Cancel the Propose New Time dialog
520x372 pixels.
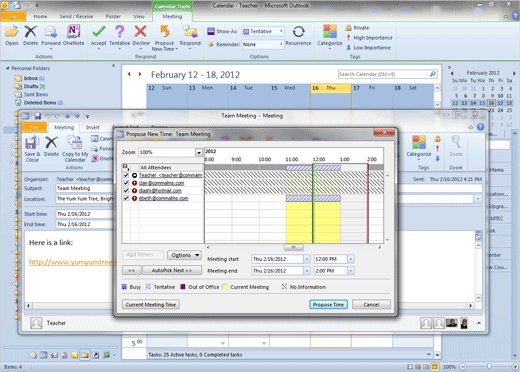[x=371, y=305]
